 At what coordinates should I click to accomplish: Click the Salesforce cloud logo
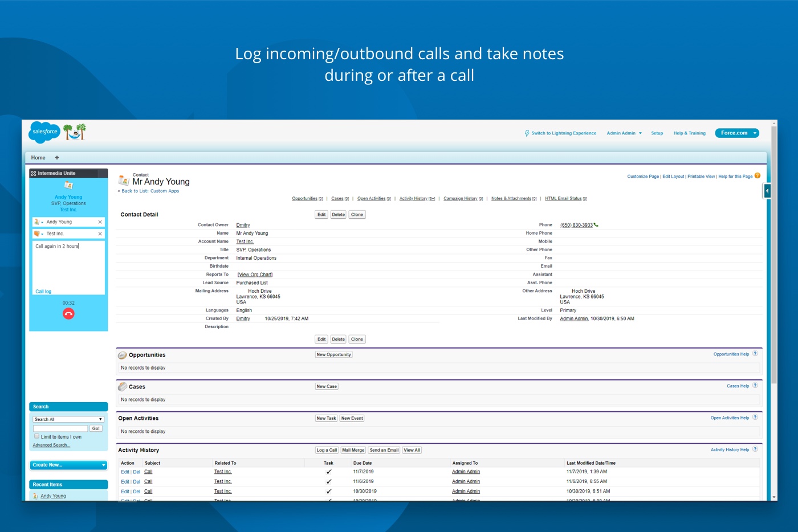(44, 132)
